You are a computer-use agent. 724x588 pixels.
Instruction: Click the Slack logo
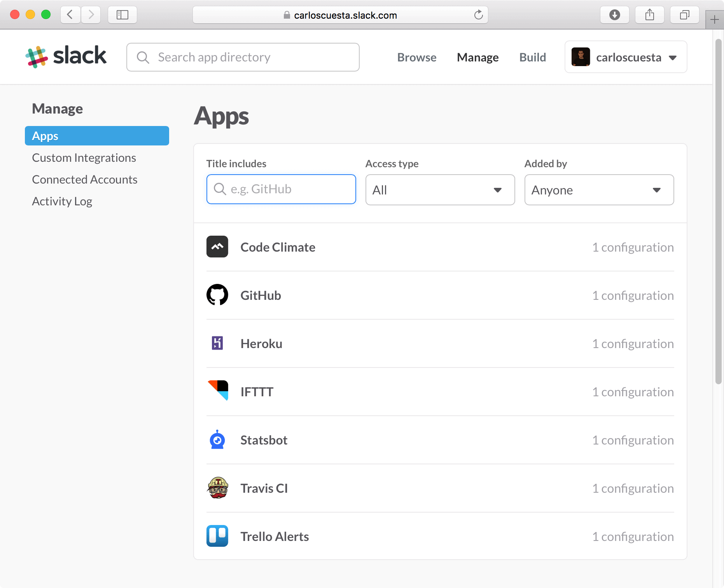tap(66, 57)
